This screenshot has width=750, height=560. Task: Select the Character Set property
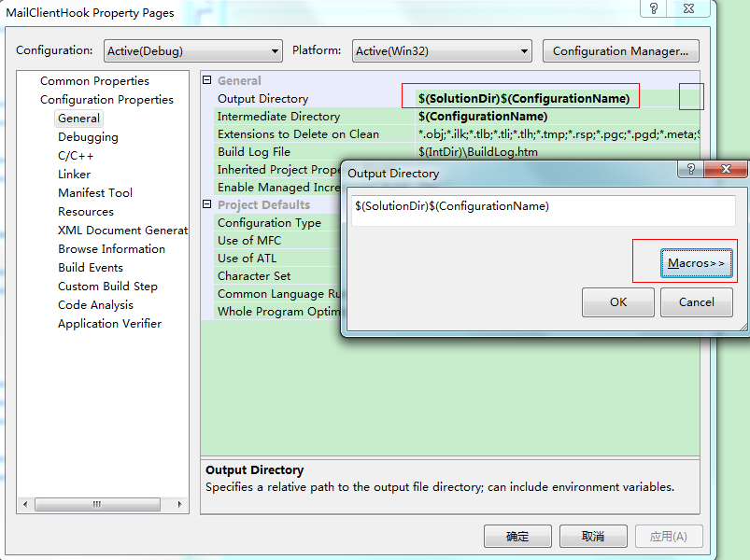[x=277, y=275]
